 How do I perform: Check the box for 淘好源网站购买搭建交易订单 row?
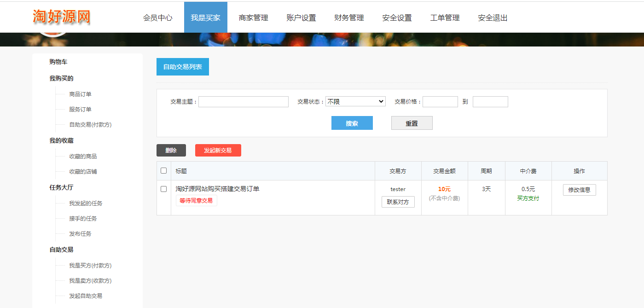(x=163, y=189)
